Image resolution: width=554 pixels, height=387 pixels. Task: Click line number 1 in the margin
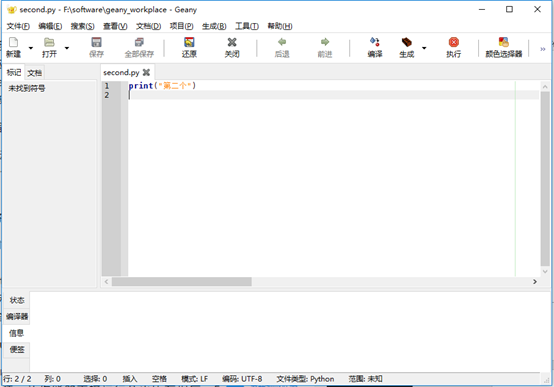pyautogui.click(x=106, y=86)
